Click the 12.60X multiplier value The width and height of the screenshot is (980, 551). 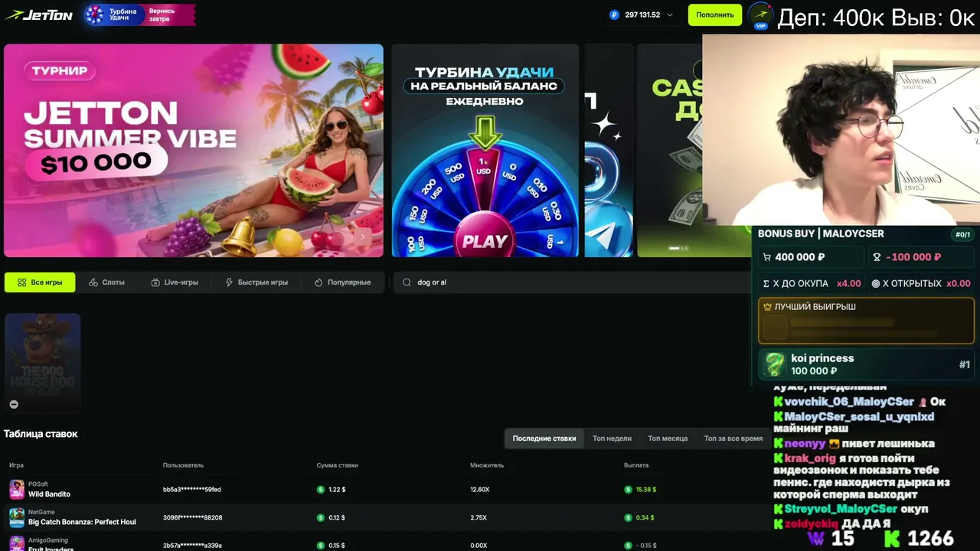coord(480,490)
